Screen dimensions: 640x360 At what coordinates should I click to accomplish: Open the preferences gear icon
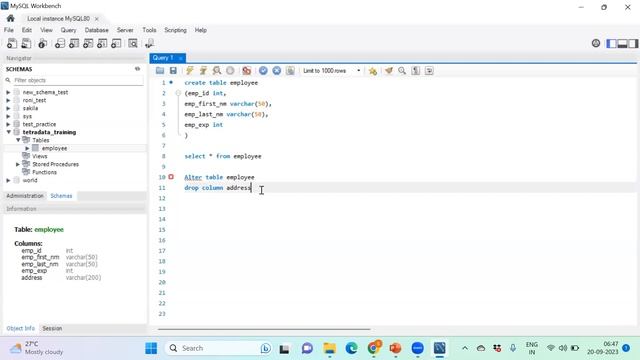coord(596,43)
